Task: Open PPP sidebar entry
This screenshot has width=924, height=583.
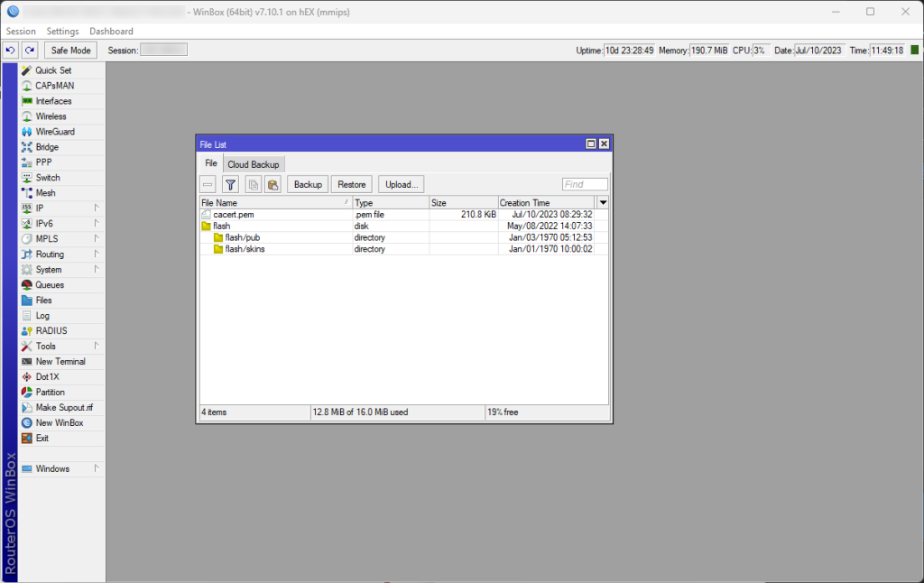Action: click(x=62, y=162)
